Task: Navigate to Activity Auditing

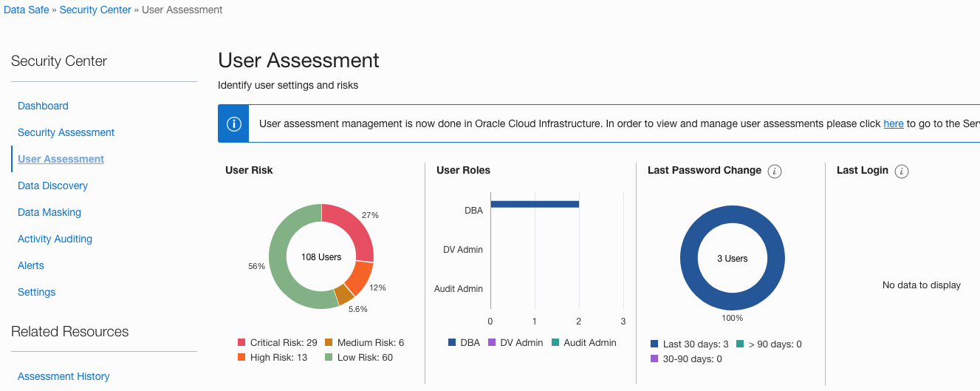Action: coord(55,239)
